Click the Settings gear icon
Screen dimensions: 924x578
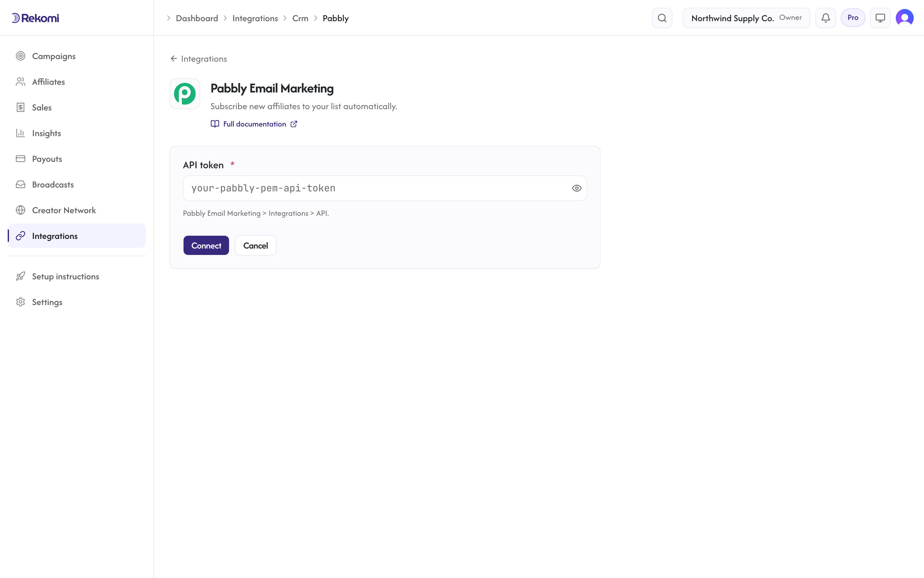pyautogui.click(x=21, y=302)
